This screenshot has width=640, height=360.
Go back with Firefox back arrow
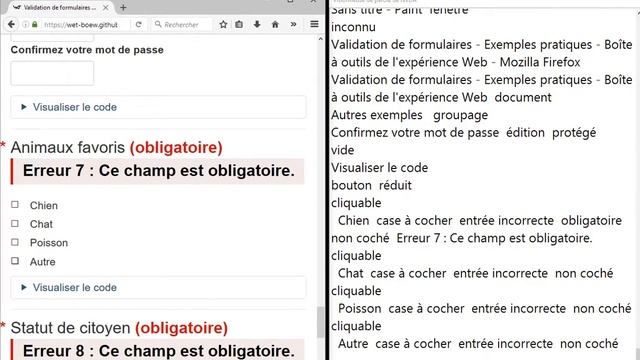[x=11, y=24]
